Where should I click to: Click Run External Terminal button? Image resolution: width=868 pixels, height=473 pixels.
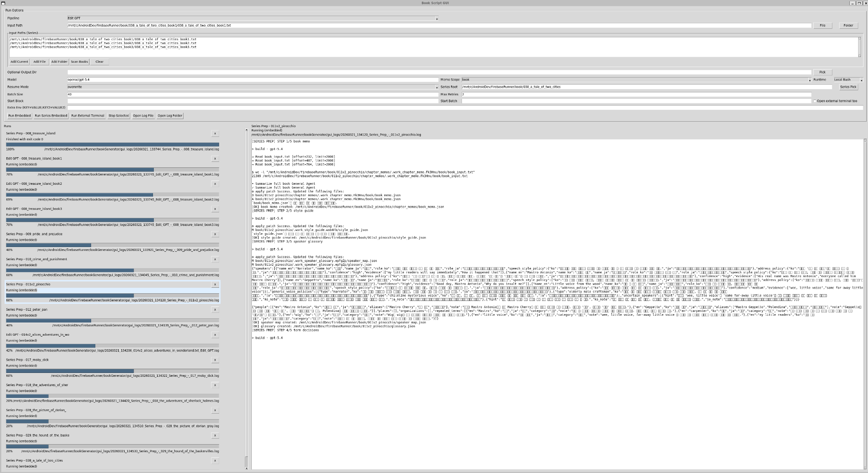pyautogui.click(x=88, y=116)
